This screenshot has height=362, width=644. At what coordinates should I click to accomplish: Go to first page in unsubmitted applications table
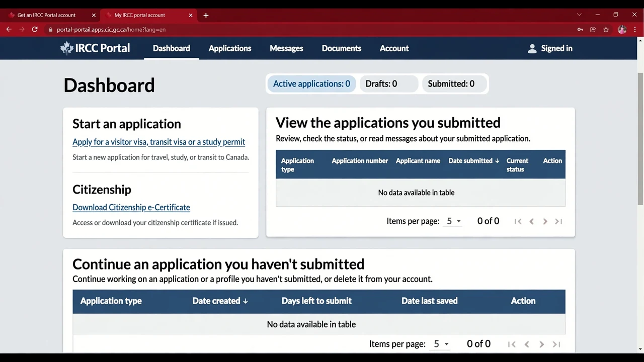(x=512, y=344)
